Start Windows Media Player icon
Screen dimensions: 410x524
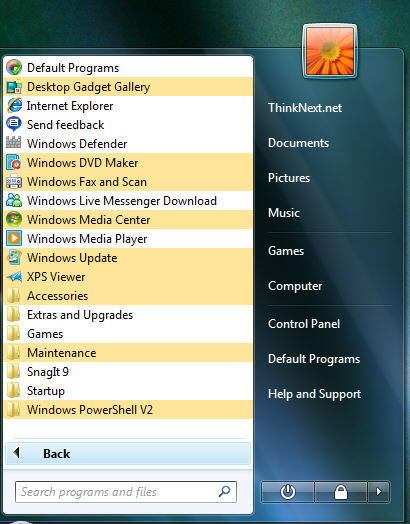pos(14,239)
